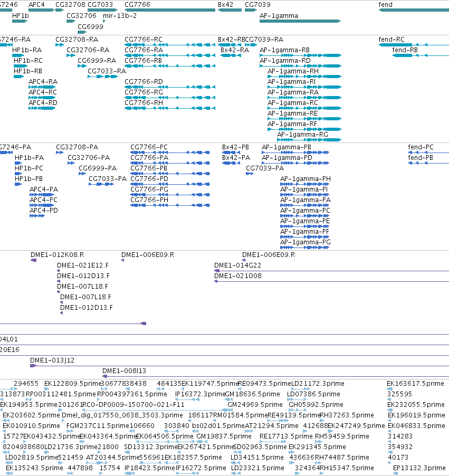Open the CG7766-PC protein label
Viewport: 449px width, 476px height.
(x=149, y=147)
